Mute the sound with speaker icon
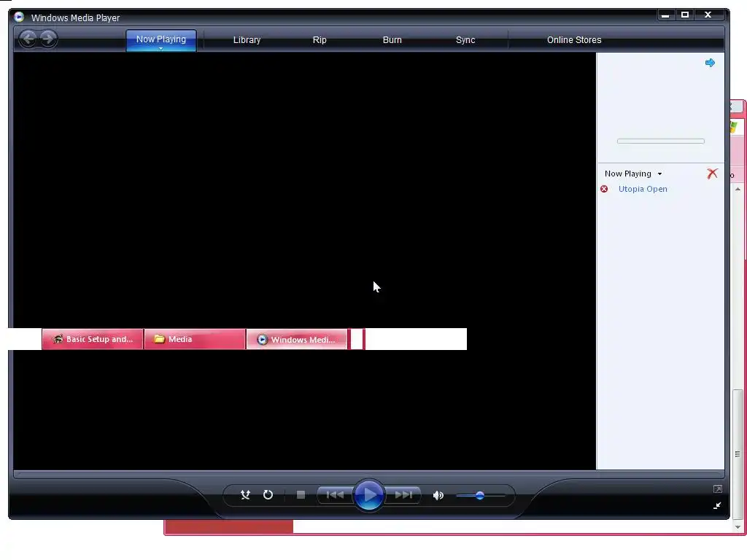 438,496
